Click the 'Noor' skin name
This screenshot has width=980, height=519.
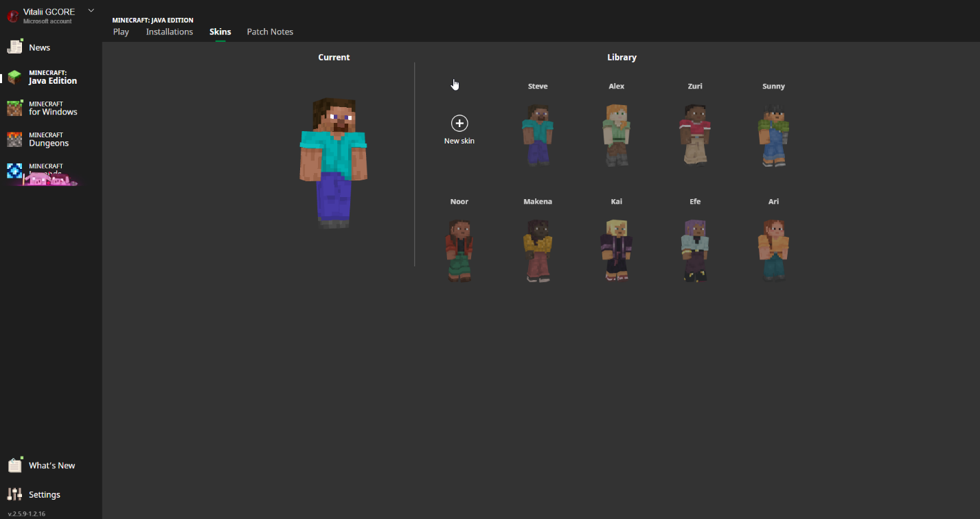[459, 202]
